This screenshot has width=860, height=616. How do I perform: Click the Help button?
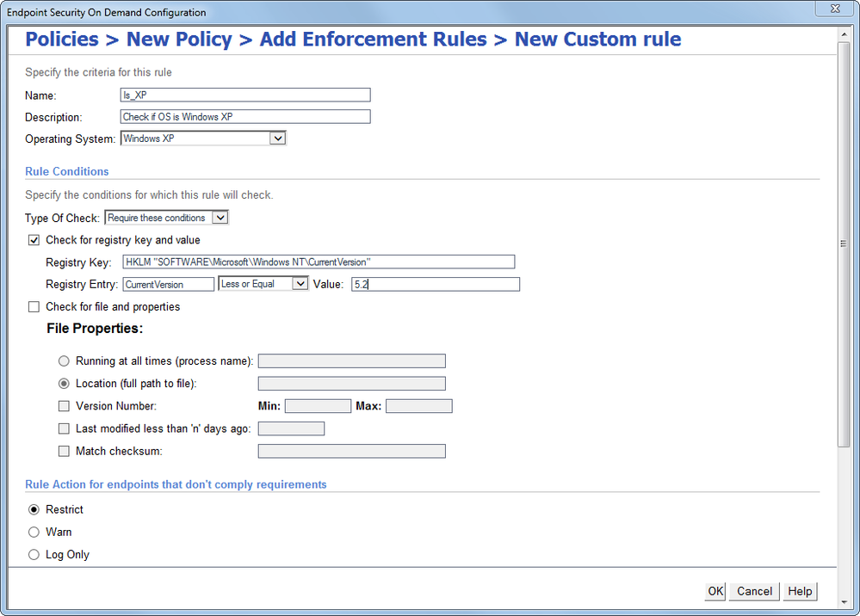coord(800,591)
